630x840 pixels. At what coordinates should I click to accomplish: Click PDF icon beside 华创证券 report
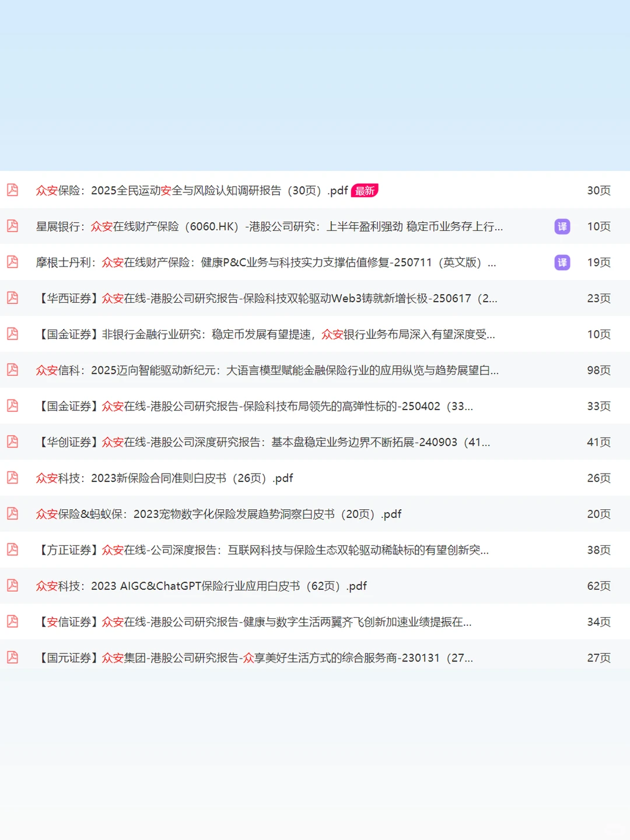tap(12, 442)
